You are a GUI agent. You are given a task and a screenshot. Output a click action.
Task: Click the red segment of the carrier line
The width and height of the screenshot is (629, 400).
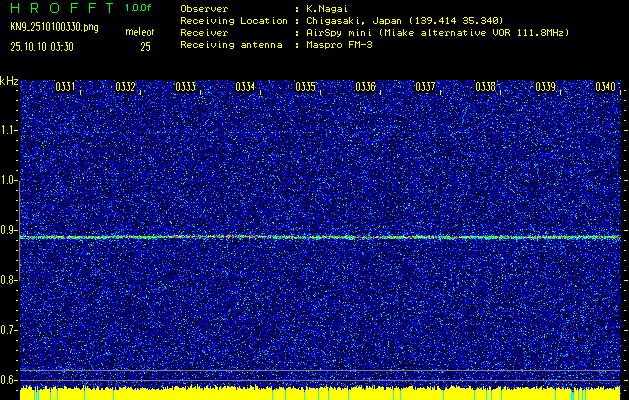pos(180,237)
